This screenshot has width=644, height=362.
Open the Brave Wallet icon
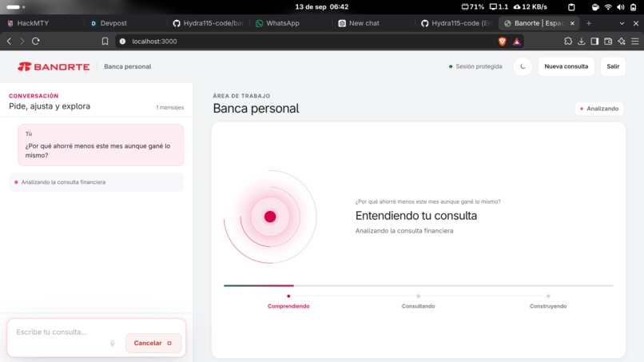click(608, 41)
